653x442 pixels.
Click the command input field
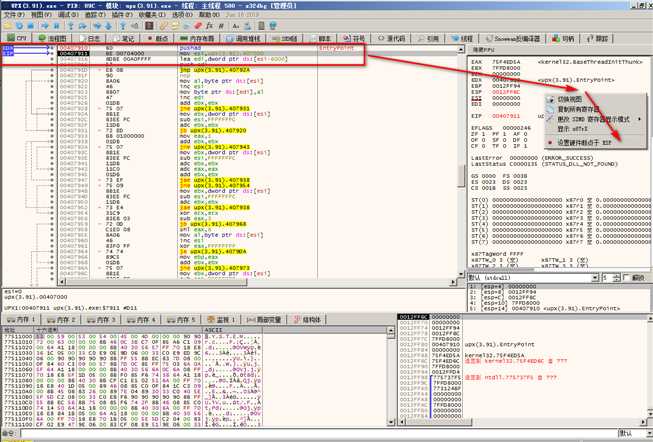[318, 433]
